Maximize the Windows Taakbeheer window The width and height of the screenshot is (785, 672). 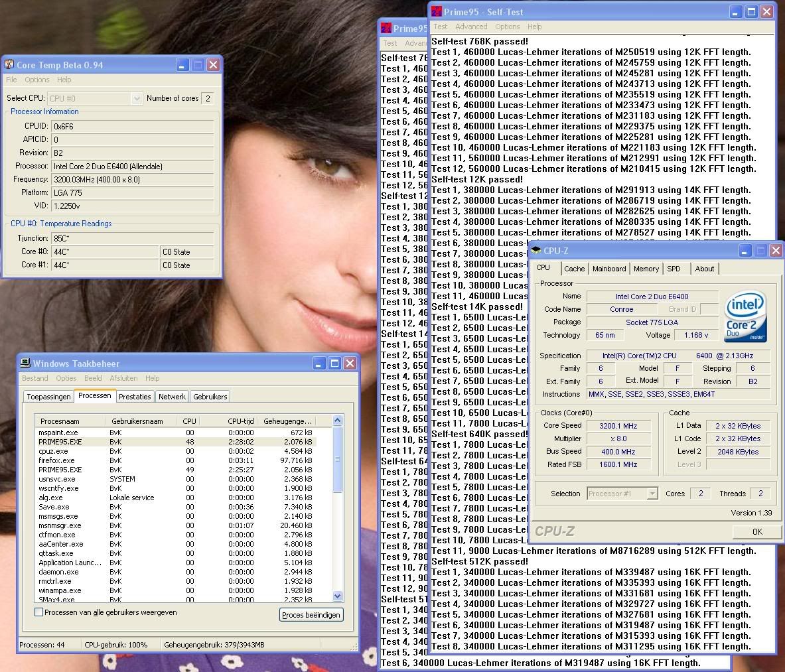coord(335,364)
